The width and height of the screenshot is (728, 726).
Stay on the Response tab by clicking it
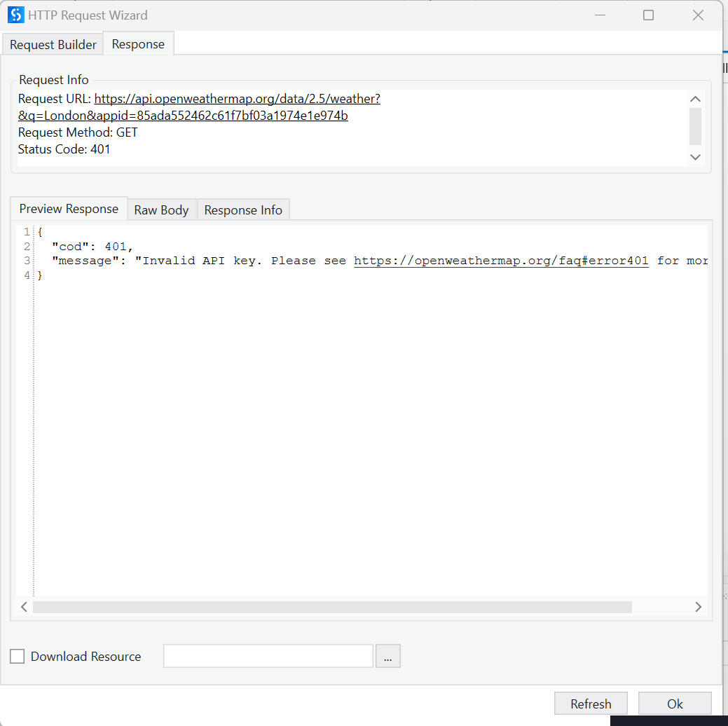[x=138, y=43]
